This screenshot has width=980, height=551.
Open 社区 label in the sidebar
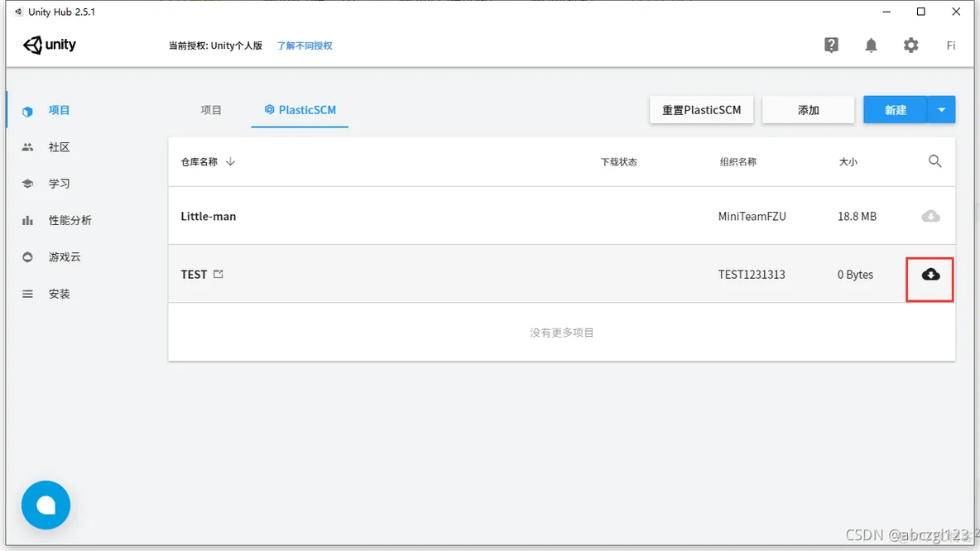pyautogui.click(x=60, y=147)
